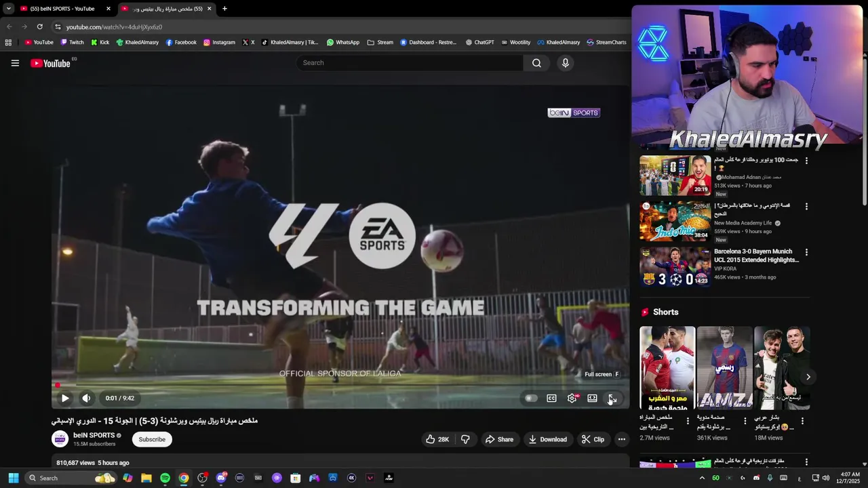Open the Windows Start menu

coord(13,478)
